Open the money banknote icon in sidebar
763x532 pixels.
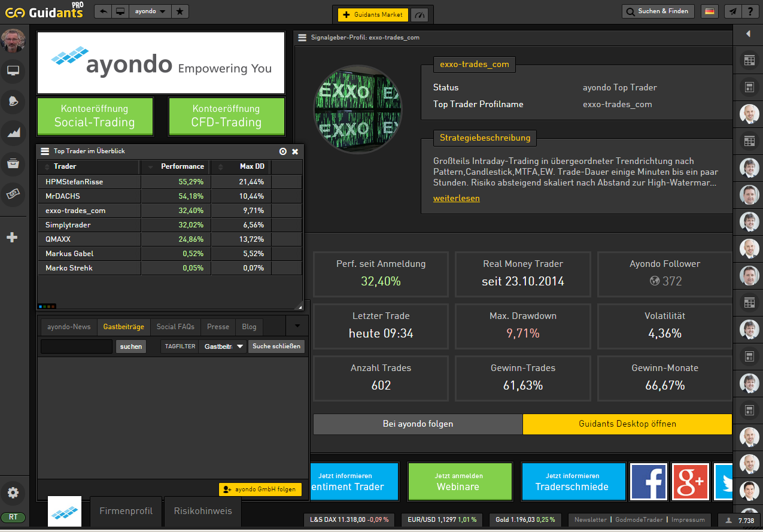coord(13,193)
